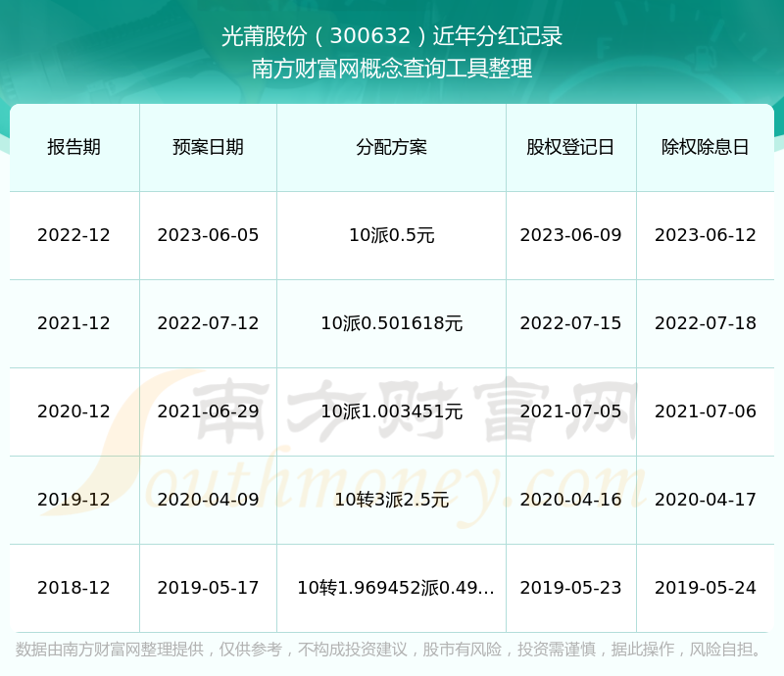
Task: Click the 10转3派2.5元 distribution plan cell
Action: click(391, 500)
